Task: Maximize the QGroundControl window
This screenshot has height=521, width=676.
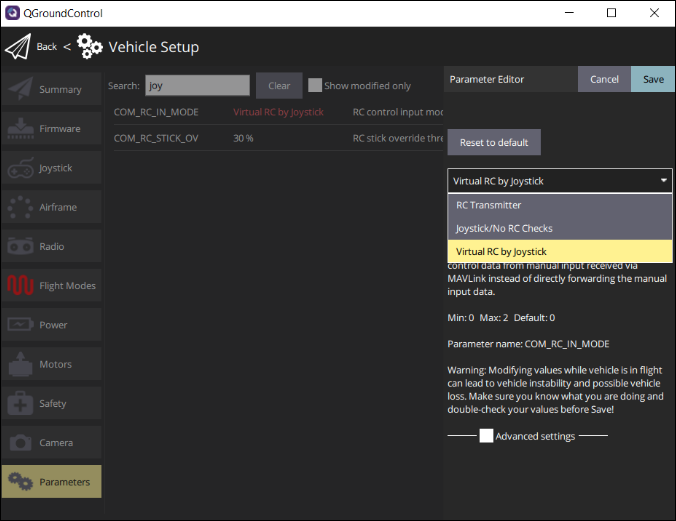Action: tap(611, 13)
